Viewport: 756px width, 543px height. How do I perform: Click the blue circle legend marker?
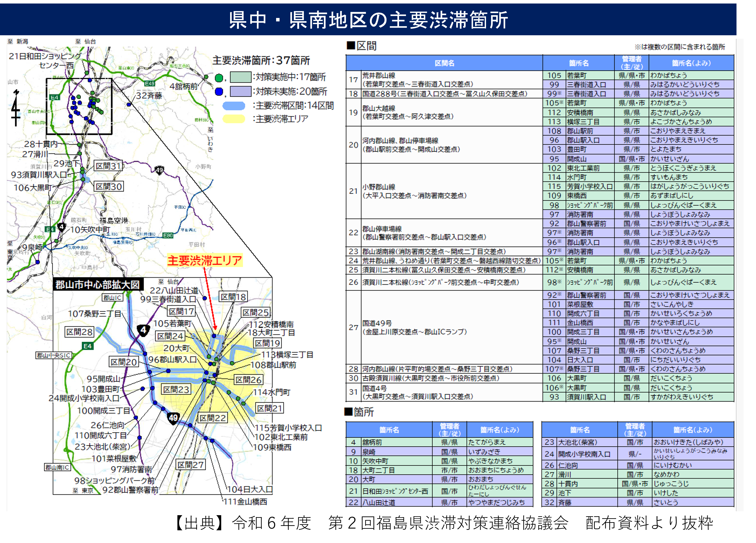(219, 92)
